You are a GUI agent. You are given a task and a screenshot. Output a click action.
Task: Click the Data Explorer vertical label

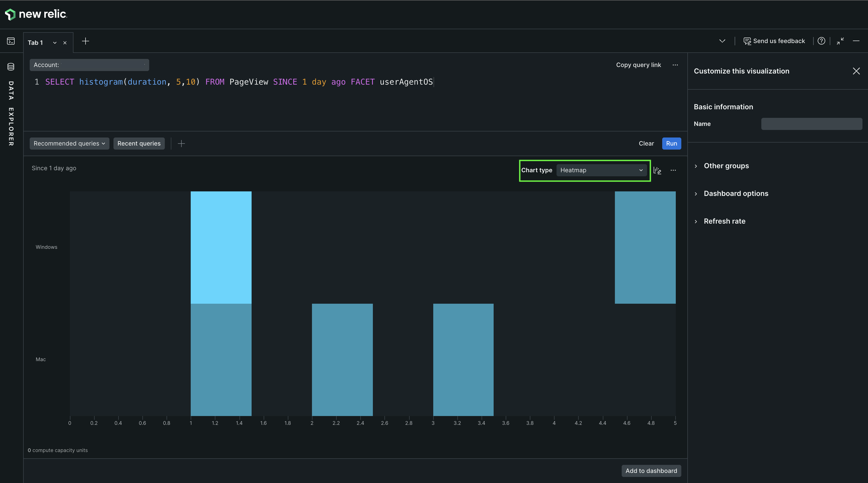(x=11, y=114)
